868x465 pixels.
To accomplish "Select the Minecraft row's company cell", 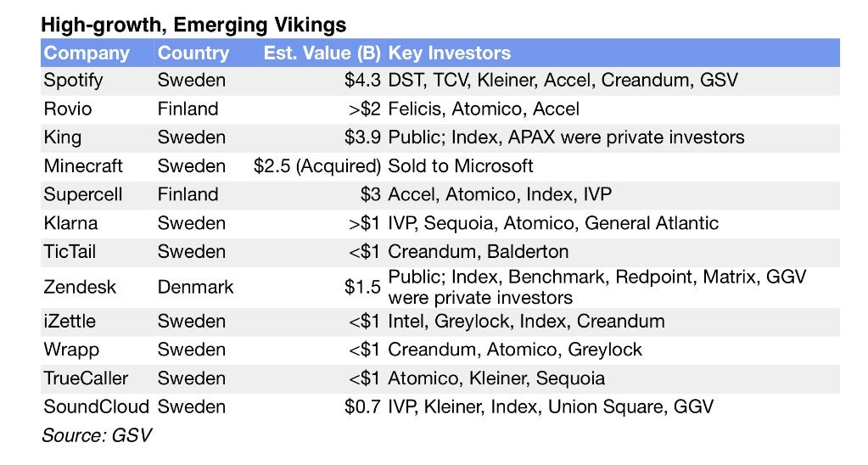I will click(x=83, y=165).
